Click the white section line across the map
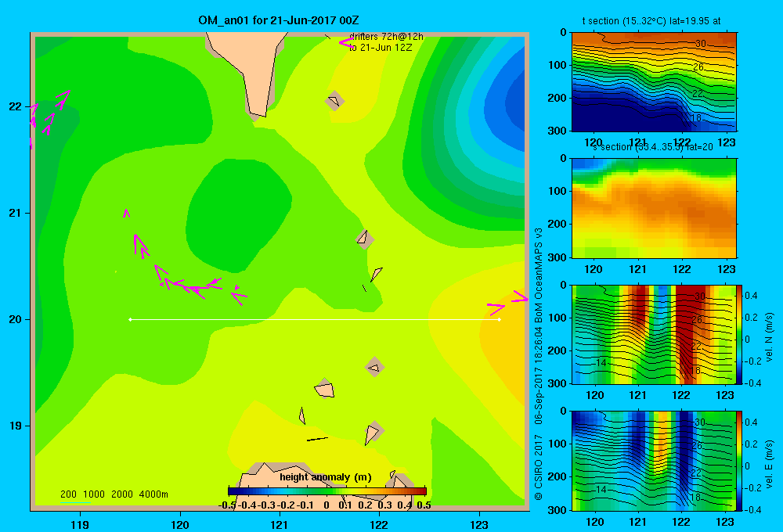This screenshot has height=532, width=783. 315,319
